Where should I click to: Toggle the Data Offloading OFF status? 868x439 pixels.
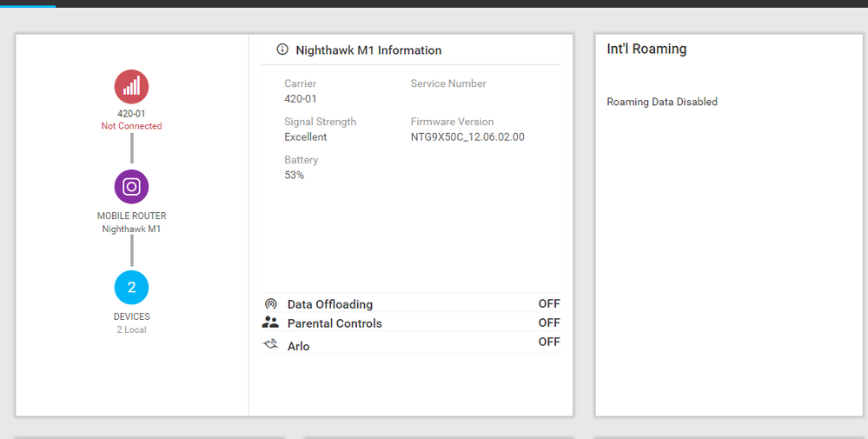548,303
